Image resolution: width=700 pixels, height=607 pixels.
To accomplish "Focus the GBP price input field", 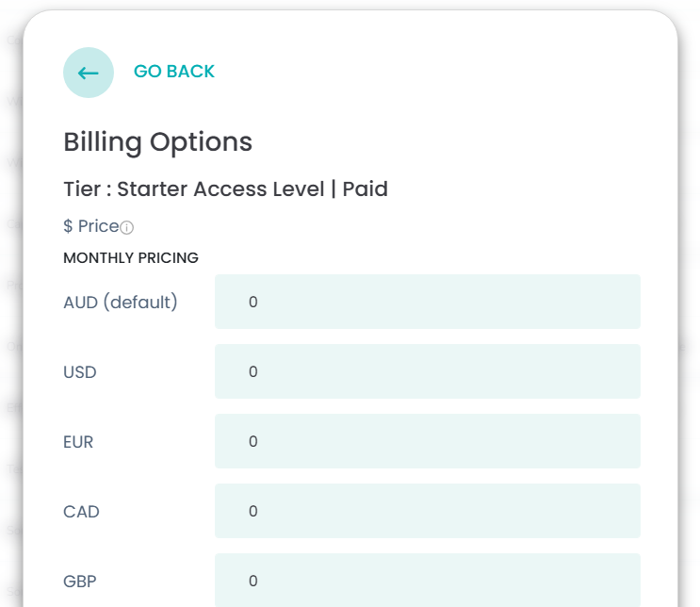I will [427, 581].
